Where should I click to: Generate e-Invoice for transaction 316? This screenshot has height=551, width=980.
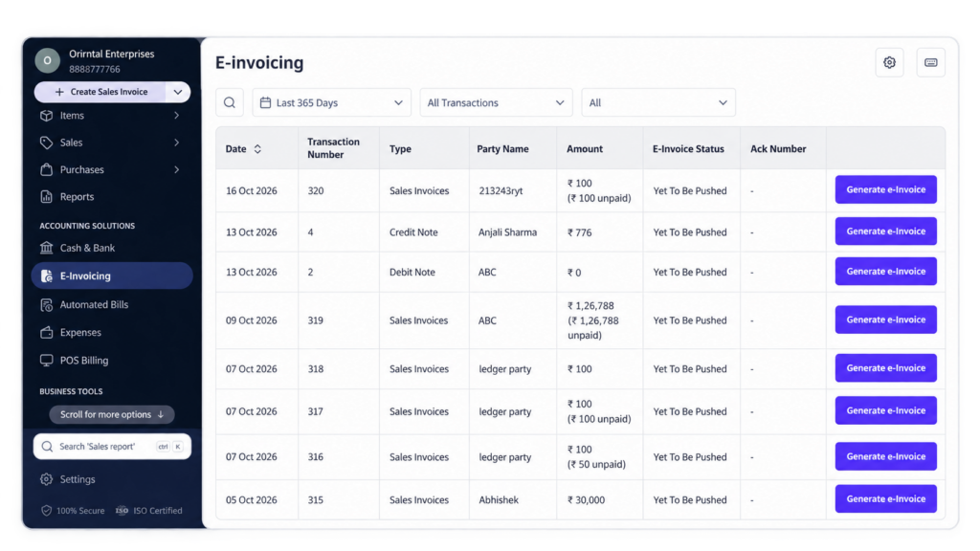(x=885, y=456)
